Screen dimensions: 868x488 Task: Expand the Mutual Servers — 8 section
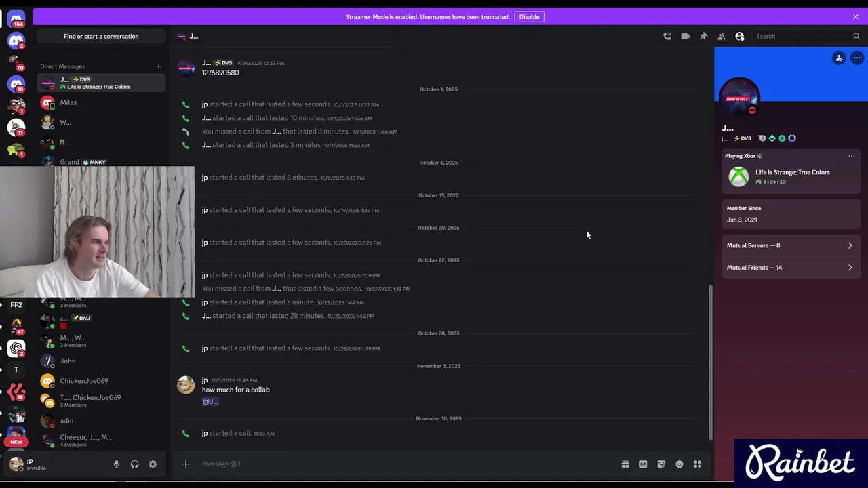click(790, 245)
